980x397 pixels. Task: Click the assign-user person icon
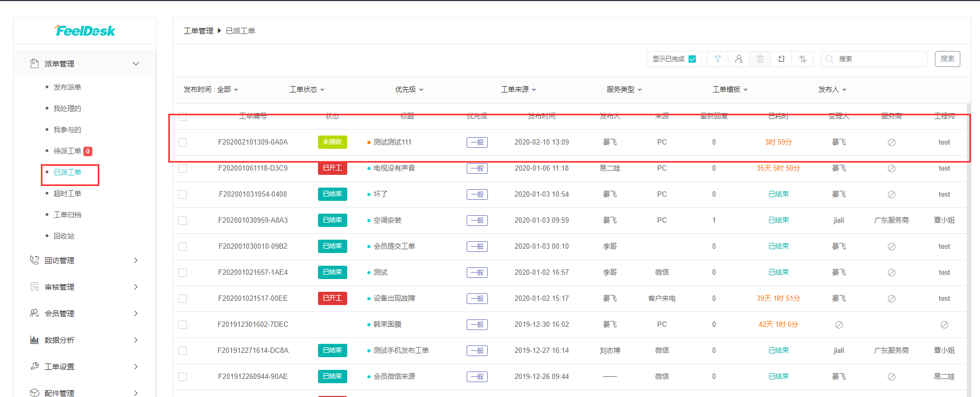pos(738,59)
